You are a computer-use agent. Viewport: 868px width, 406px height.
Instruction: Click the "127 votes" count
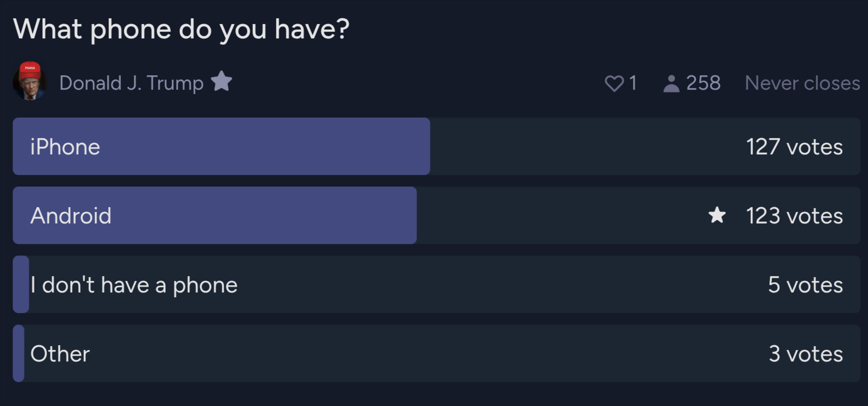click(794, 147)
